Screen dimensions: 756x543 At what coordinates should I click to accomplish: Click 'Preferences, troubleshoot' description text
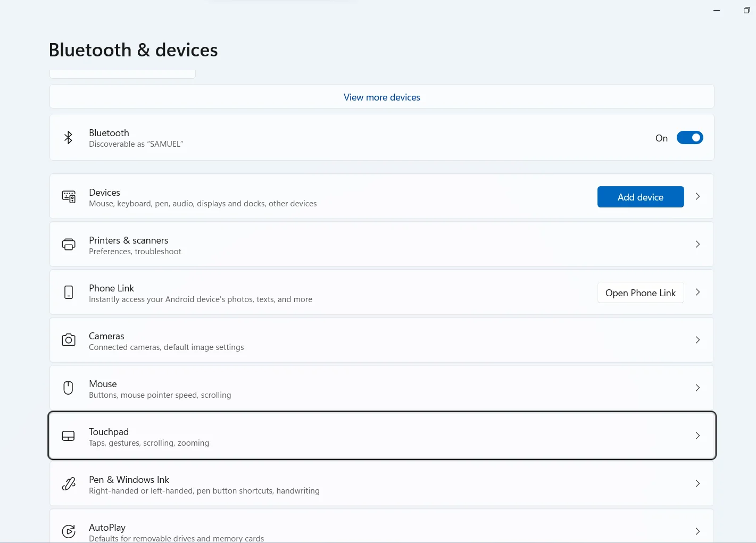point(135,252)
